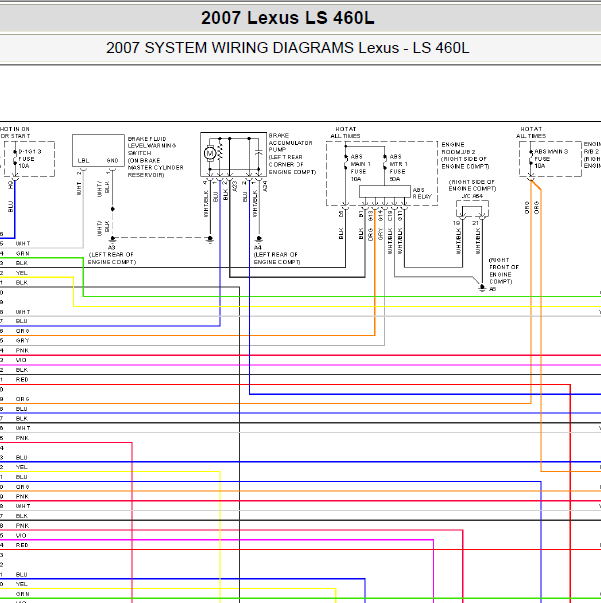Image resolution: width=601 pixels, height=603 pixels.
Task: Click the J/C A54 junction connector box
Action: [472, 208]
